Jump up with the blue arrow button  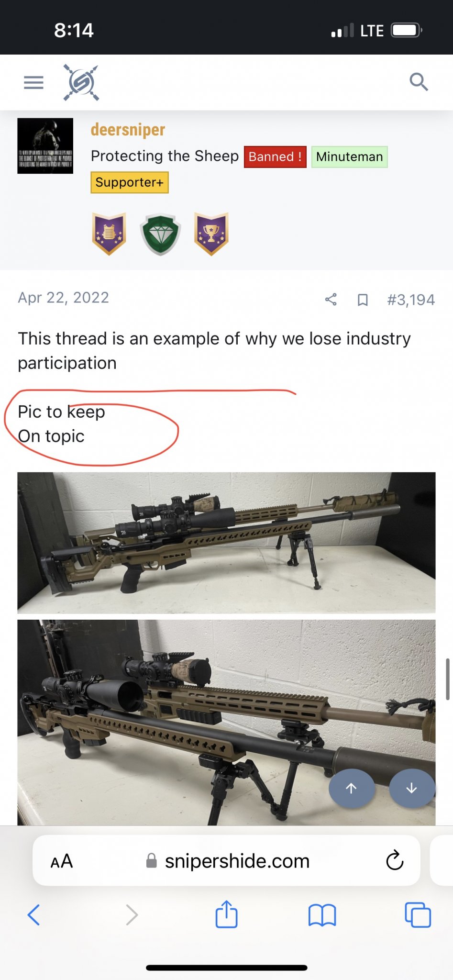[x=352, y=789]
